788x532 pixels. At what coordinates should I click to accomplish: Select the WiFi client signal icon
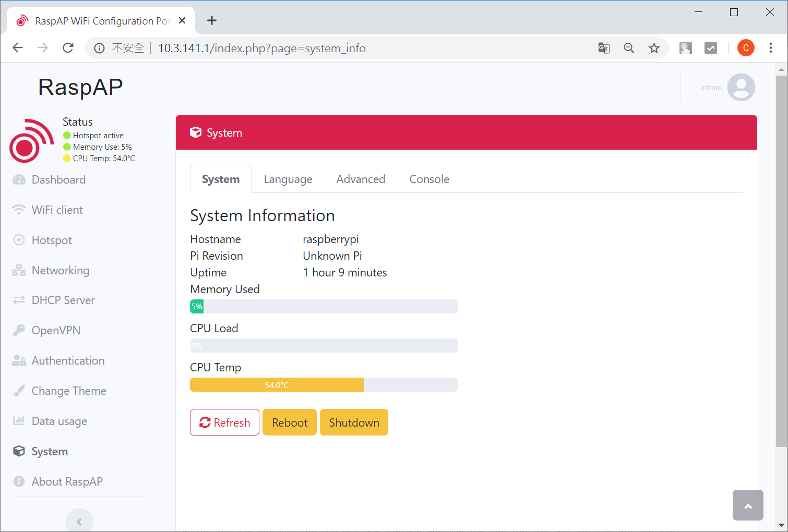click(x=19, y=210)
